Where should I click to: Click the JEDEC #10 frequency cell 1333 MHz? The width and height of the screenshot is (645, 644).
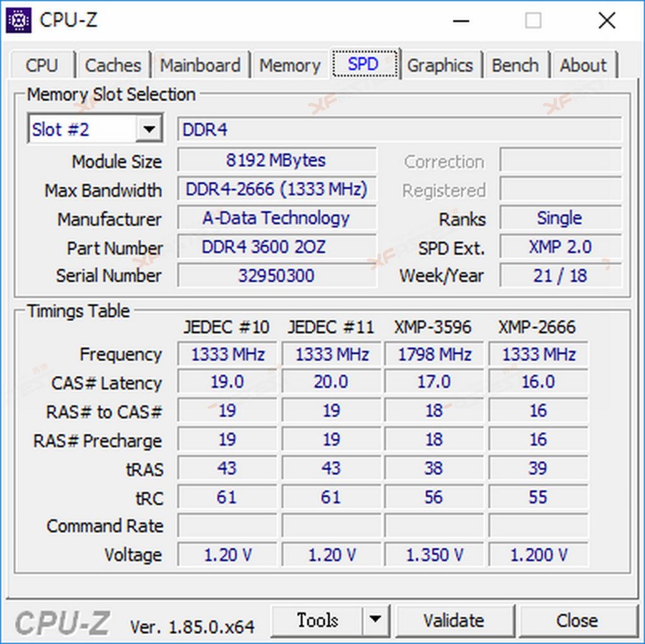227,354
